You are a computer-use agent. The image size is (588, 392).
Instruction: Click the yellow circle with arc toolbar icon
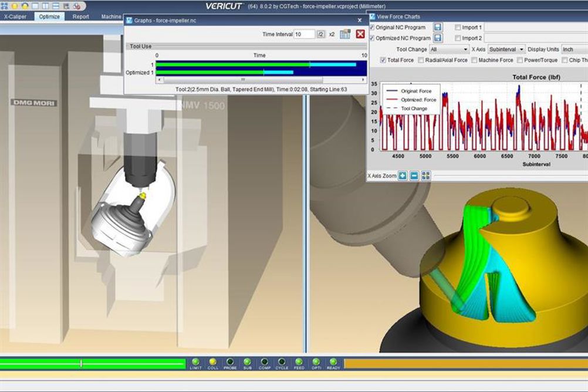pos(25,6)
